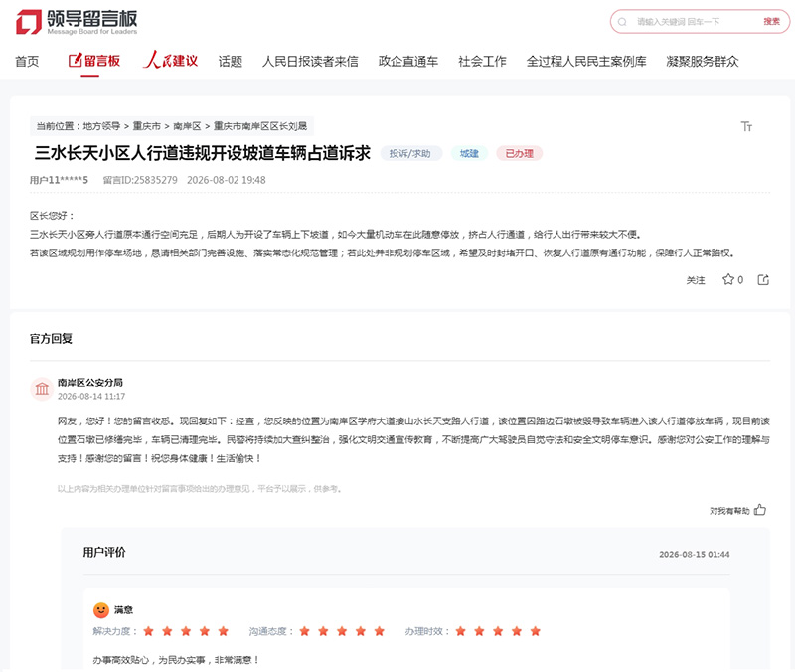Click the 对我有帮助 text

coord(729,511)
